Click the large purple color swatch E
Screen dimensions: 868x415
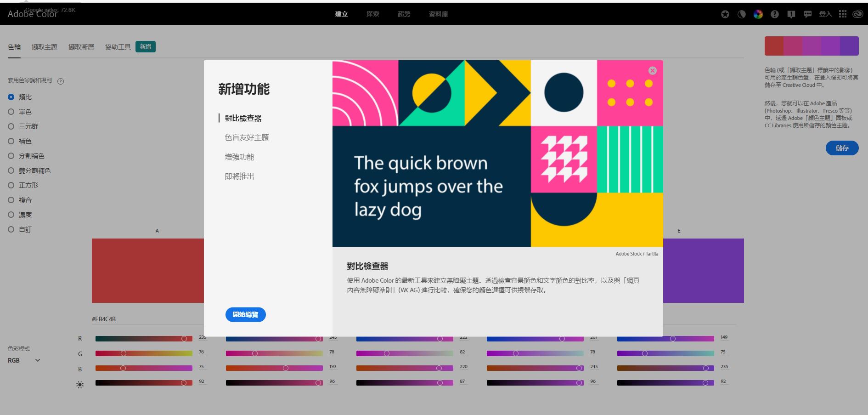(704, 271)
